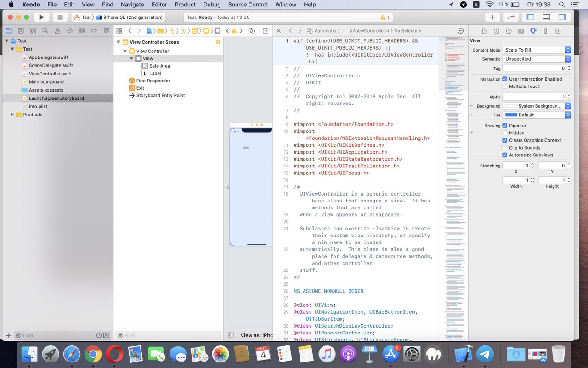Enable Clip to Bounds checkbox

[x=505, y=148]
